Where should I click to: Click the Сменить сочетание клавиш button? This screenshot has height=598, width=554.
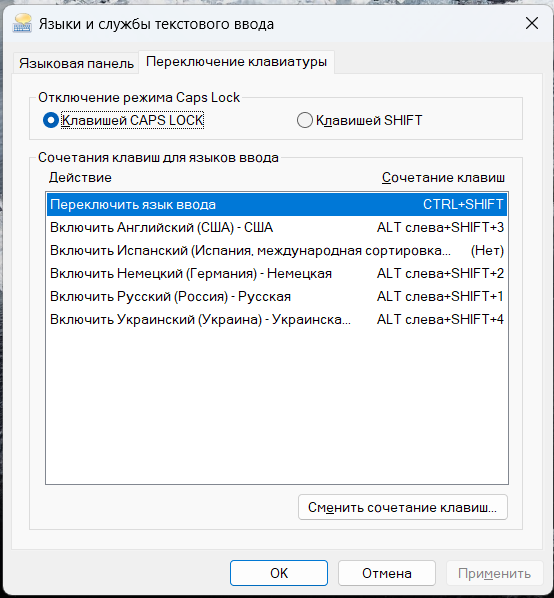click(x=403, y=507)
